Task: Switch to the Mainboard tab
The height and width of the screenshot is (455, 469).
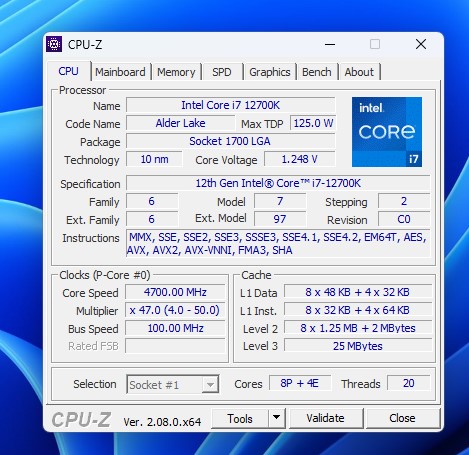Action: tap(120, 72)
